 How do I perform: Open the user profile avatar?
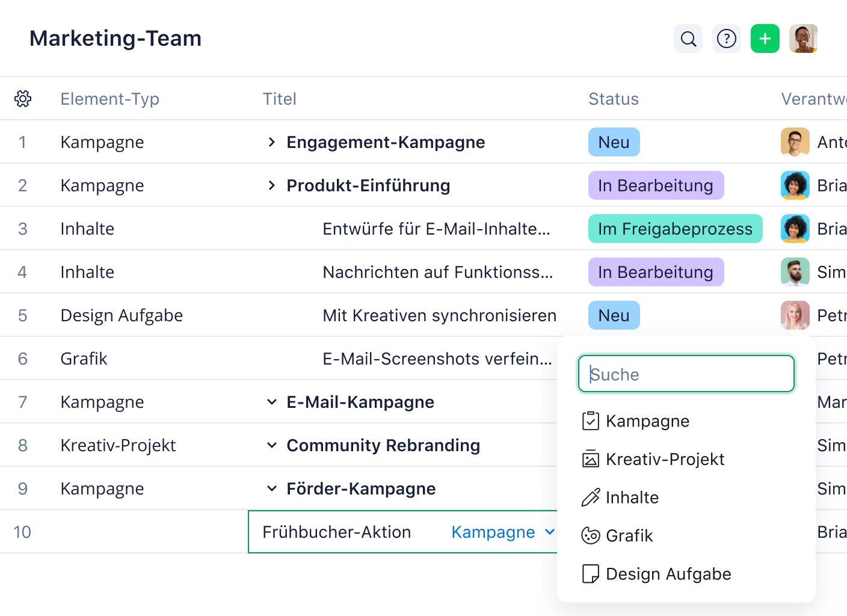point(804,39)
